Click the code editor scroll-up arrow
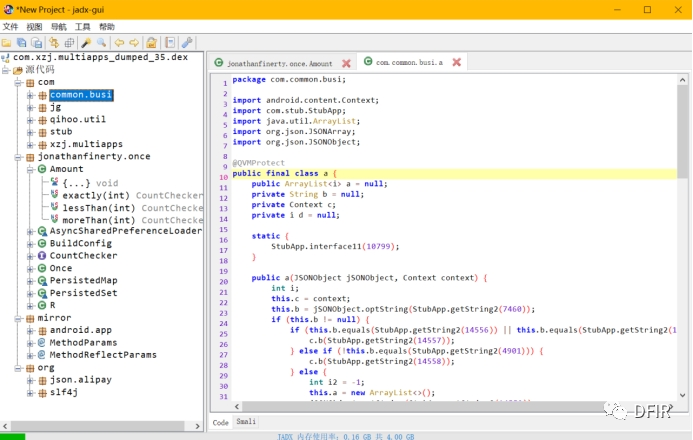This screenshot has height=440, width=693. (x=683, y=80)
